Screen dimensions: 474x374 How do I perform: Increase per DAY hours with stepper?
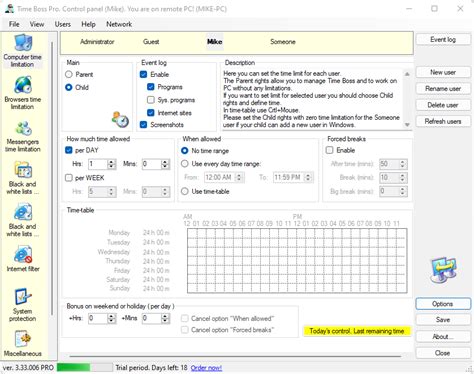coord(112,162)
